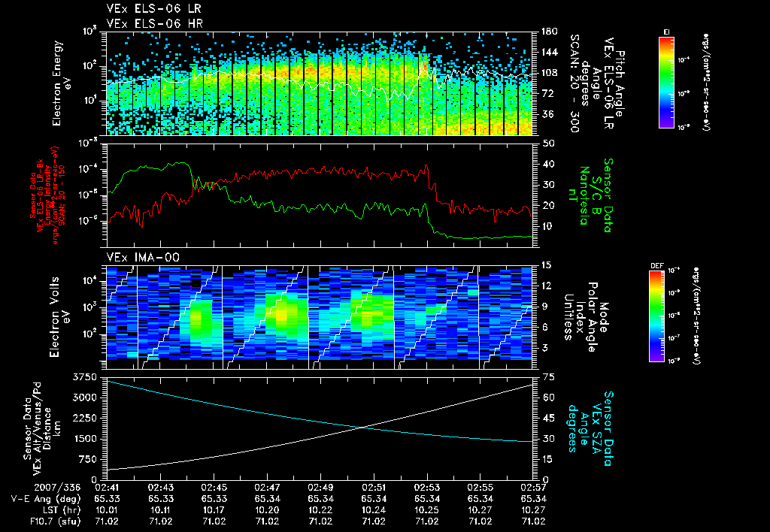Click the "750" altitude axis tick
Image resolution: width=770 pixels, height=532 pixels.
[87, 459]
